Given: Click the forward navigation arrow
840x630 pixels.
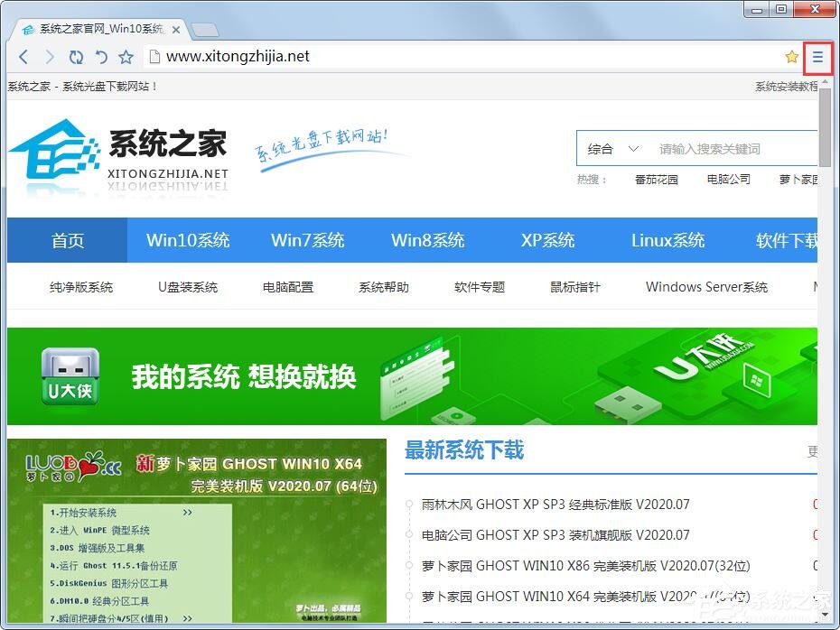Looking at the screenshot, I should pyautogui.click(x=50, y=56).
